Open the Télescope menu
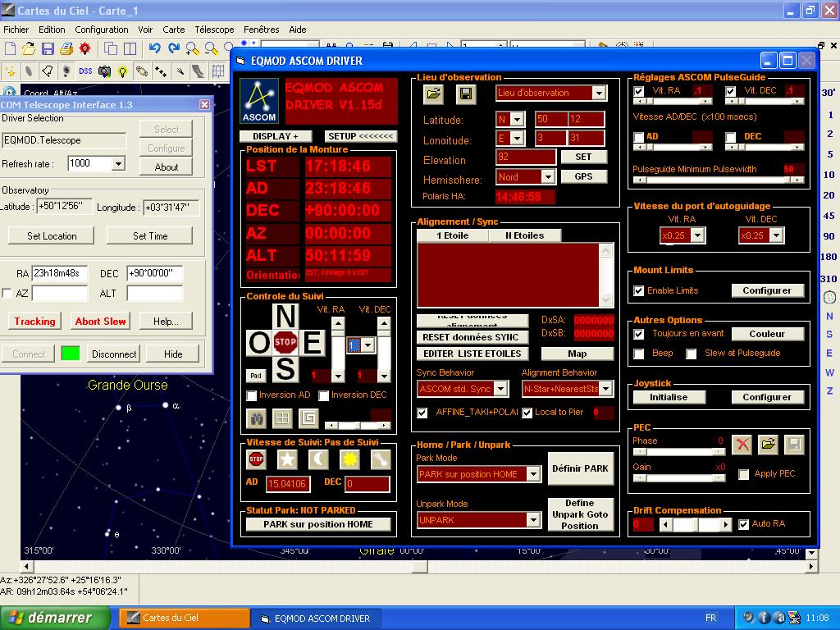Viewport: 840px width, 630px height. (214, 30)
